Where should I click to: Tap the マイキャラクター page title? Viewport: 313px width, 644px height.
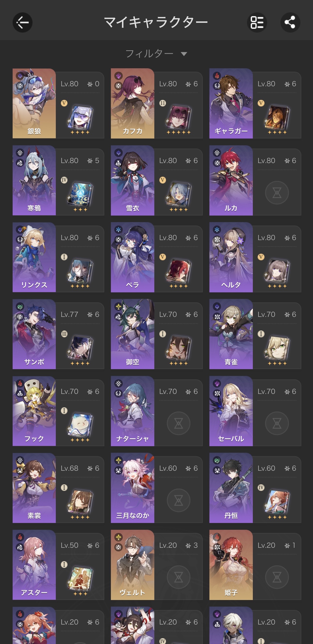click(156, 22)
